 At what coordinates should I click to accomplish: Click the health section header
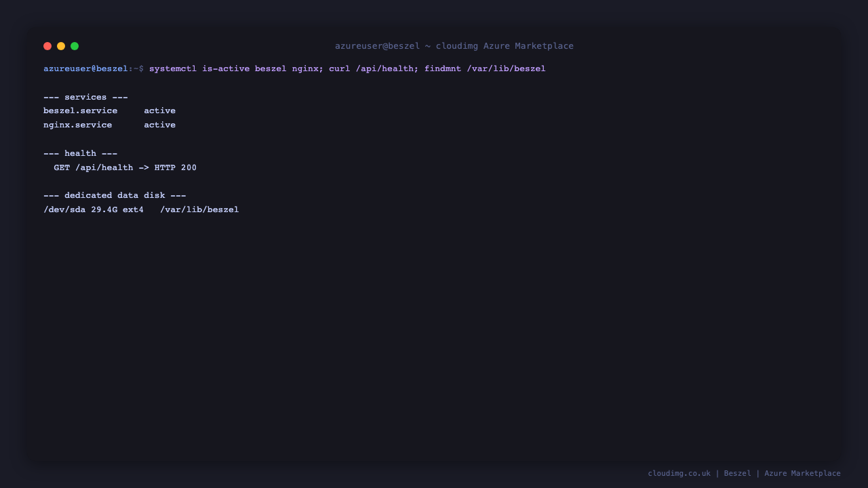[x=80, y=153]
